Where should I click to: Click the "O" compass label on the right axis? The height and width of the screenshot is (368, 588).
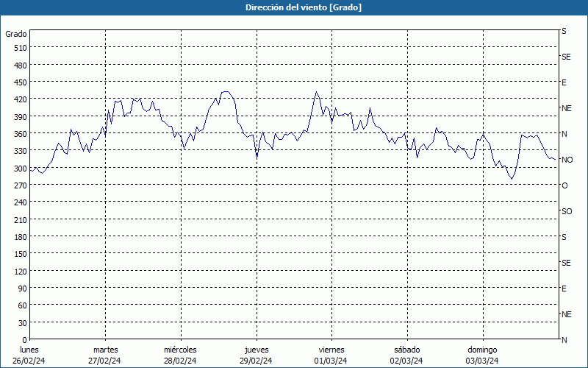tap(564, 186)
